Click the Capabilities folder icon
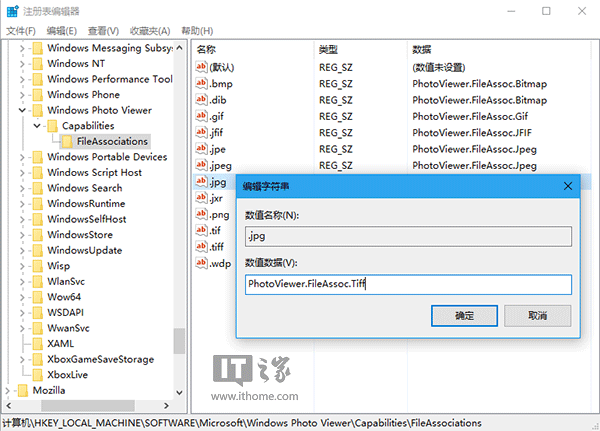 52,126
